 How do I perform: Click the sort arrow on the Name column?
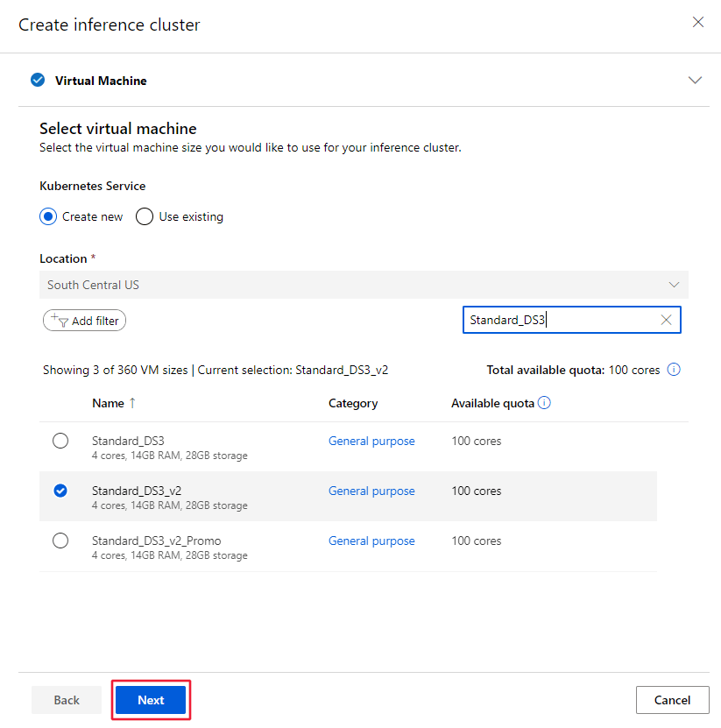click(x=133, y=402)
